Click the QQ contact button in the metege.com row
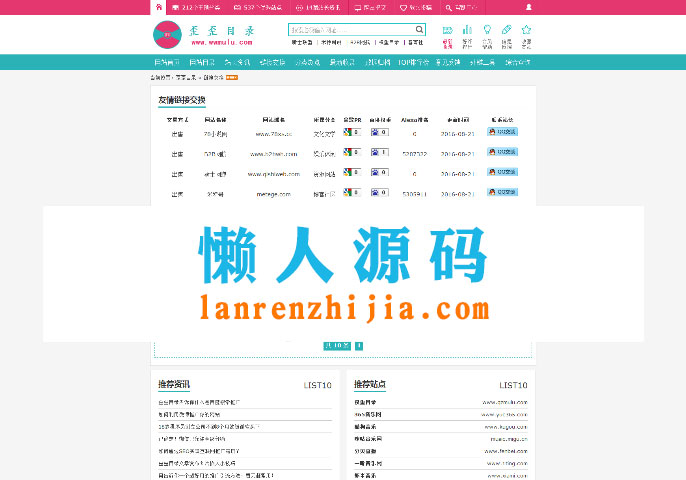The image size is (686, 480). click(503, 192)
